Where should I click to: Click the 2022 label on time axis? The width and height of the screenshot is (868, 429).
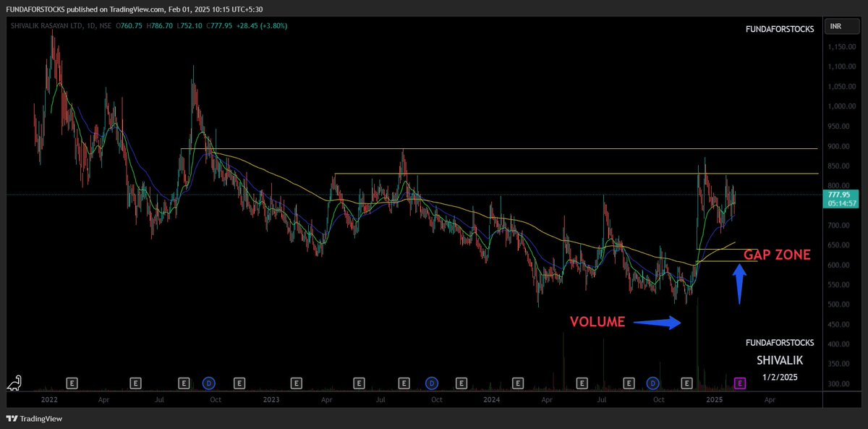click(x=49, y=399)
